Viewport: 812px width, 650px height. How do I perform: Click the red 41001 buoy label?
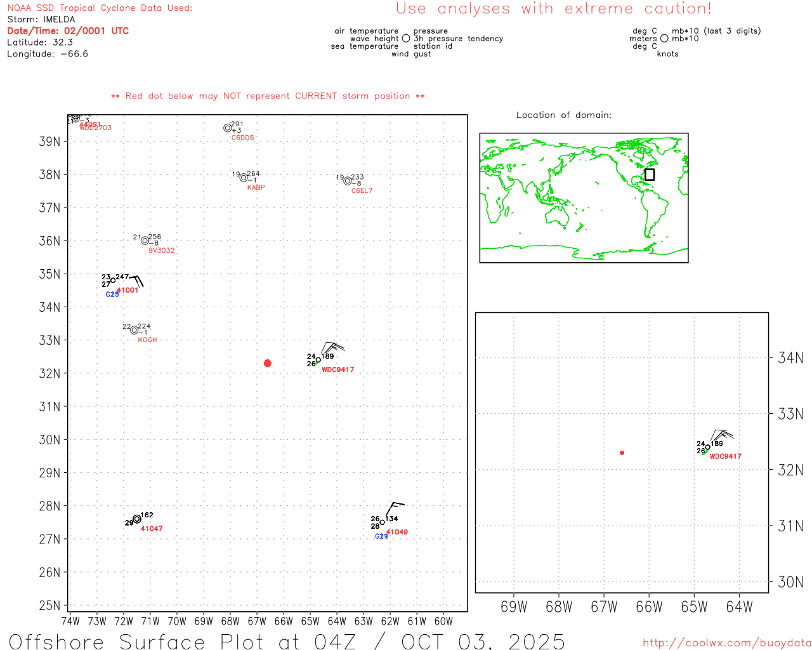click(128, 291)
